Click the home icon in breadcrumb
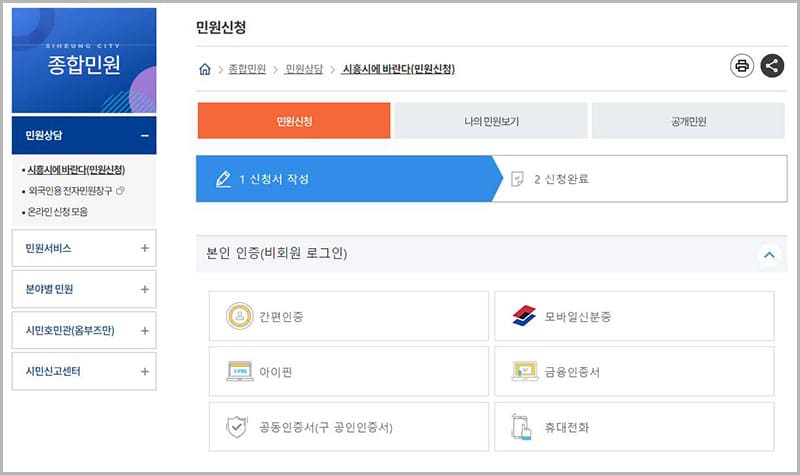 tap(205, 69)
